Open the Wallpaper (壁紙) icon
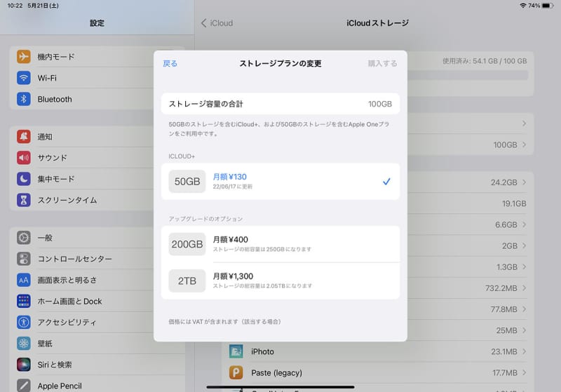 [24, 344]
